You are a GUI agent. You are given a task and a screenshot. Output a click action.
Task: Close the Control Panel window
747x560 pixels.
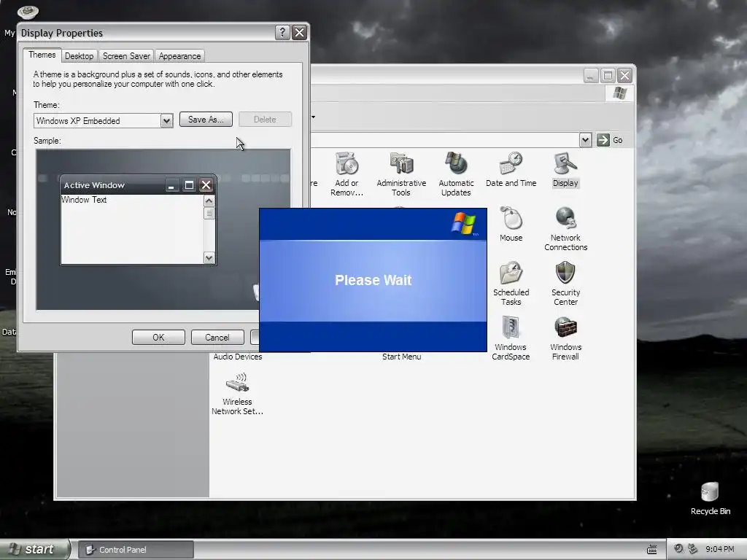tap(624, 75)
